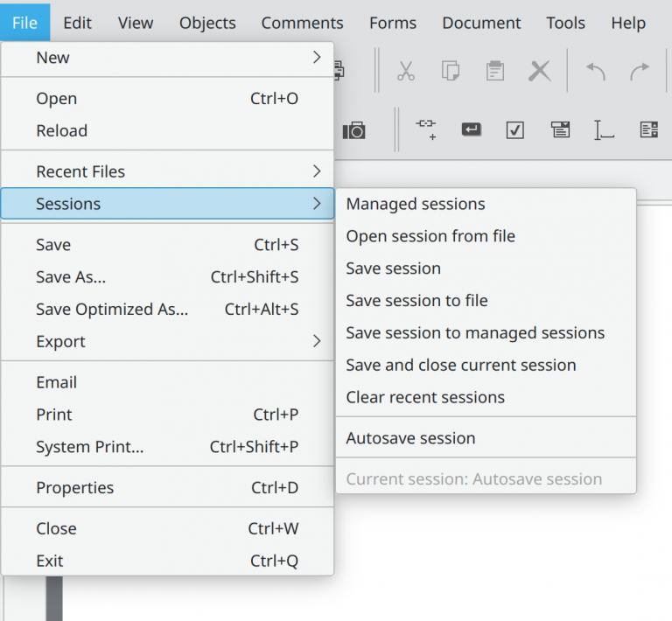The width and height of the screenshot is (672, 621).
Task: Select the list box form tool
Action: [648, 130]
